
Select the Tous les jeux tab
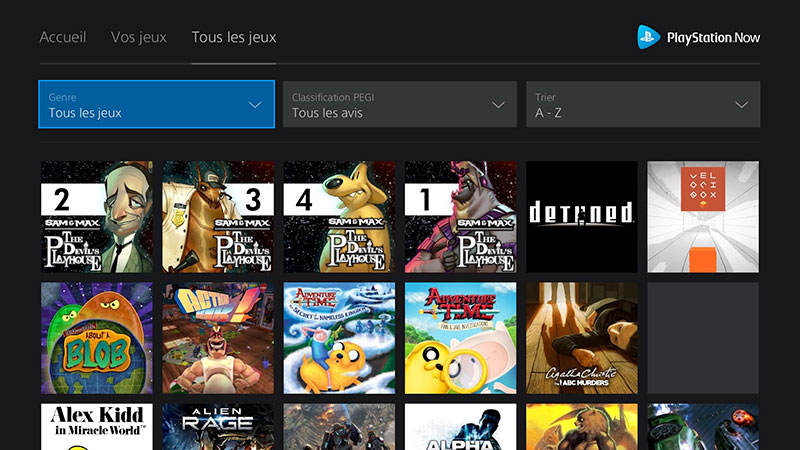(234, 37)
